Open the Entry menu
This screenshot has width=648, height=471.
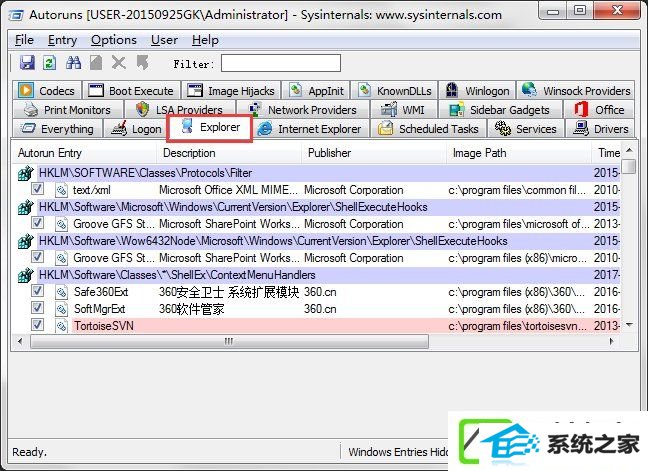[62, 40]
